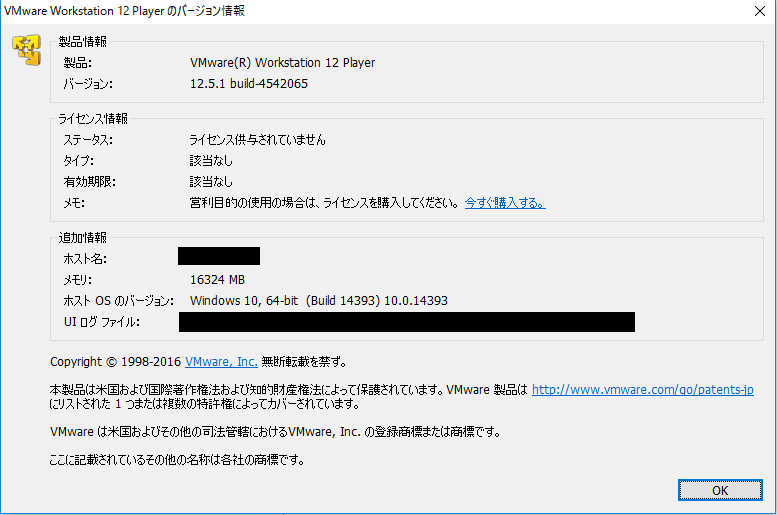
Task: Close the version info dialog
Action: pyautogui.click(x=760, y=11)
